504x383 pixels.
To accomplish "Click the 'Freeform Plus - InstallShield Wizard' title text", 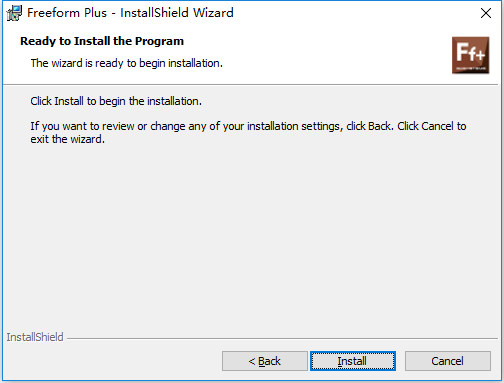I will pos(130,13).
